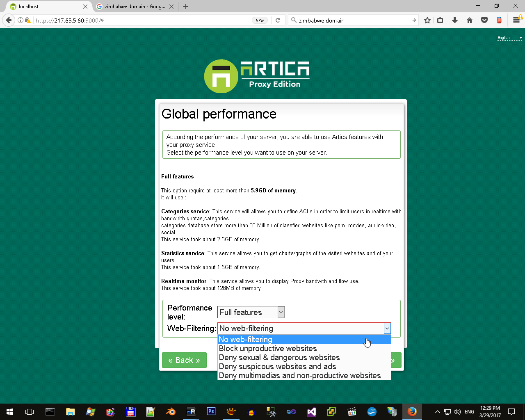Show site information via the info icon
Viewport: 525px width, 420px height.
click(21, 20)
